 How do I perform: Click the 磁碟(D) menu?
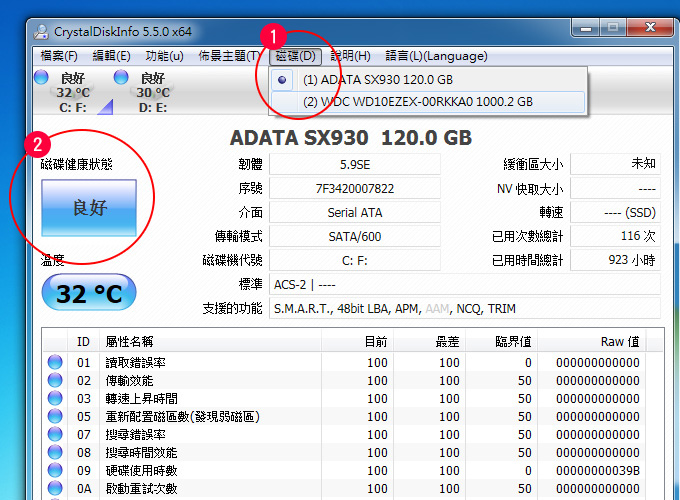click(295, 56)
